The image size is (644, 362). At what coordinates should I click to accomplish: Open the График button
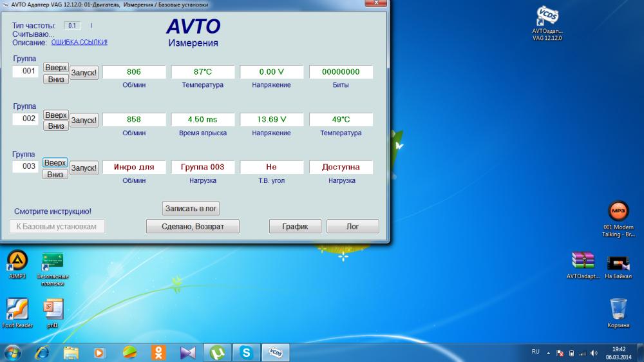click(x=295, y=226)
